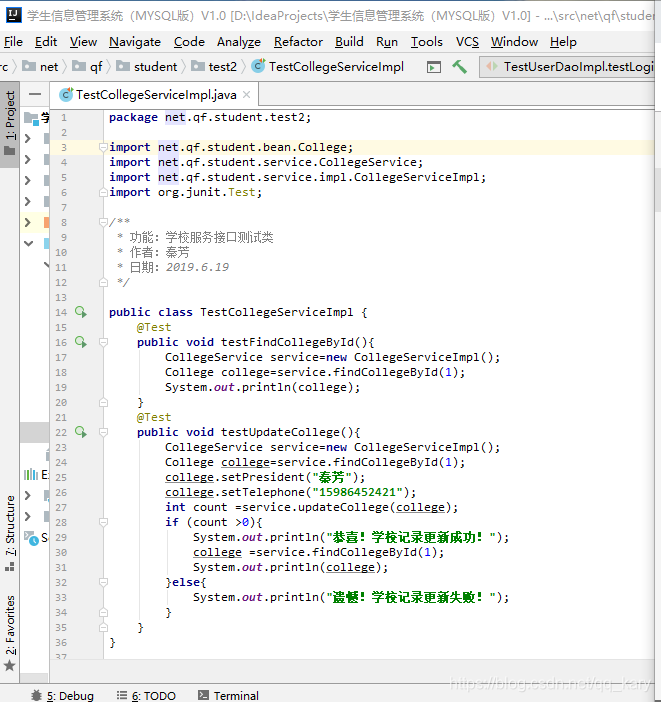Click line number 25 in the gutter
This screenshot has width=661, height=702.
[61, 477]
